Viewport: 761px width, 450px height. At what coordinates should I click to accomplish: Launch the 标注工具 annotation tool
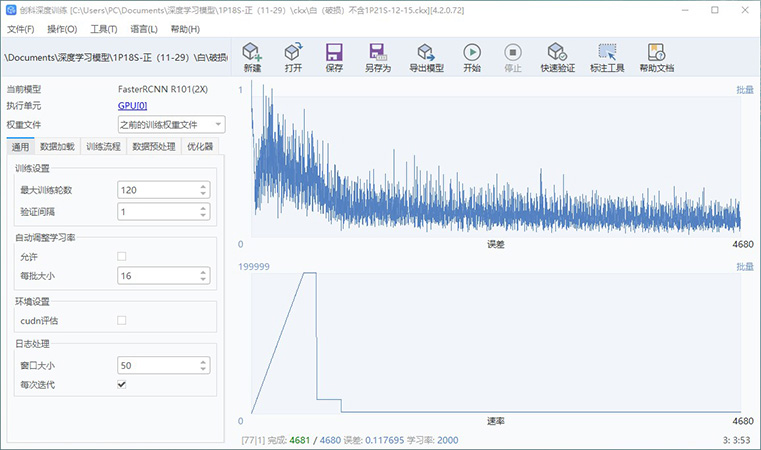click(x=606, y=57)
